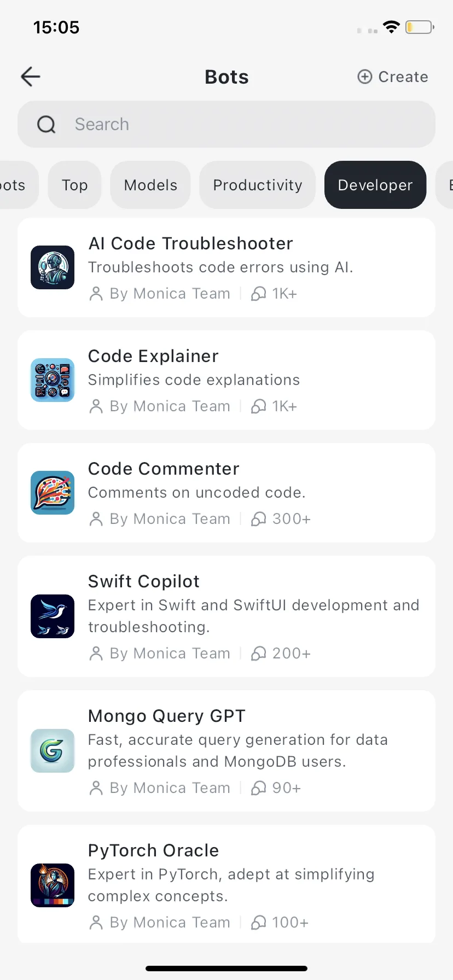Viewport: 453px width, 980px height.
Task: Open the Swift Copilot bird icon
Action: point(53,616)
